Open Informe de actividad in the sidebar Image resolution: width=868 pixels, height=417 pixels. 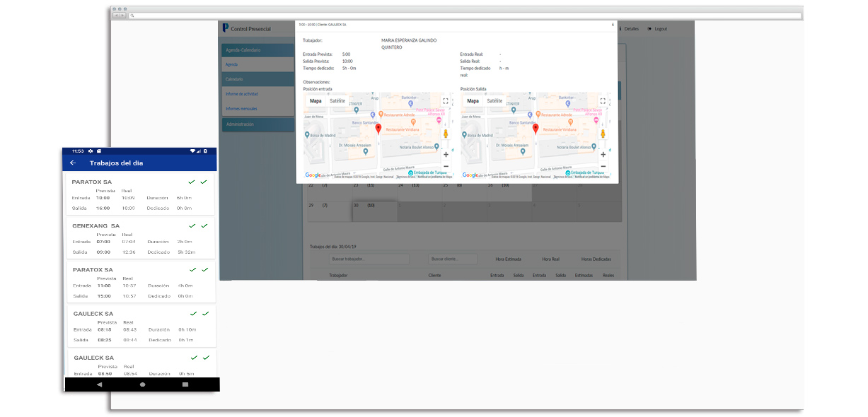pyautogui.click(x=258, y=94)
